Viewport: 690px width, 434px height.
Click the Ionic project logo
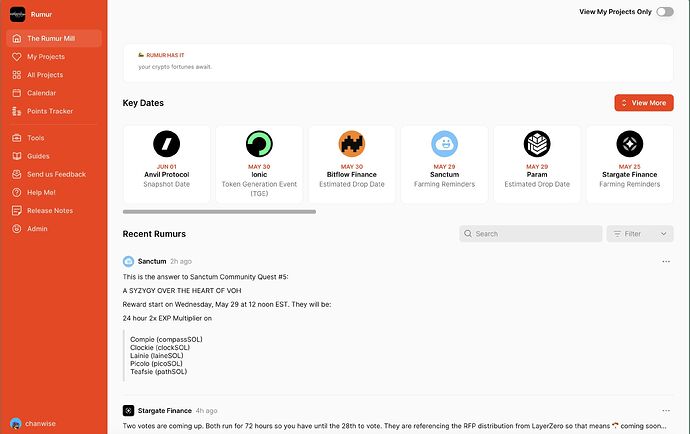pyautogui.click(x=259, y=144)
